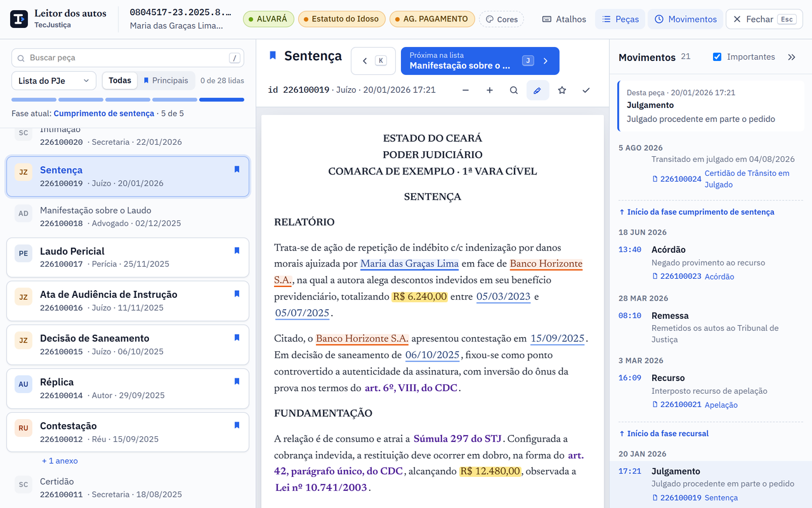Viewport: 812px width, 508px height.
Task: Click the Cumprimento de sentença phase link
Action: [104, 114]
